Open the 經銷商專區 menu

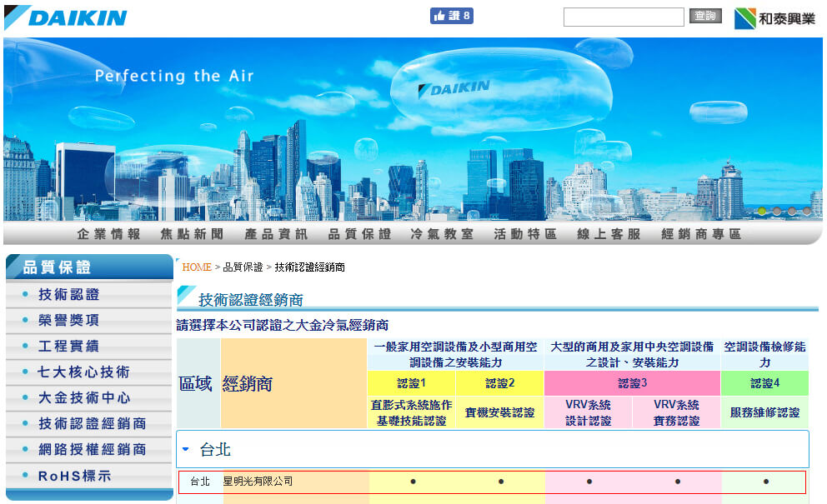click(x=701, y=234)
